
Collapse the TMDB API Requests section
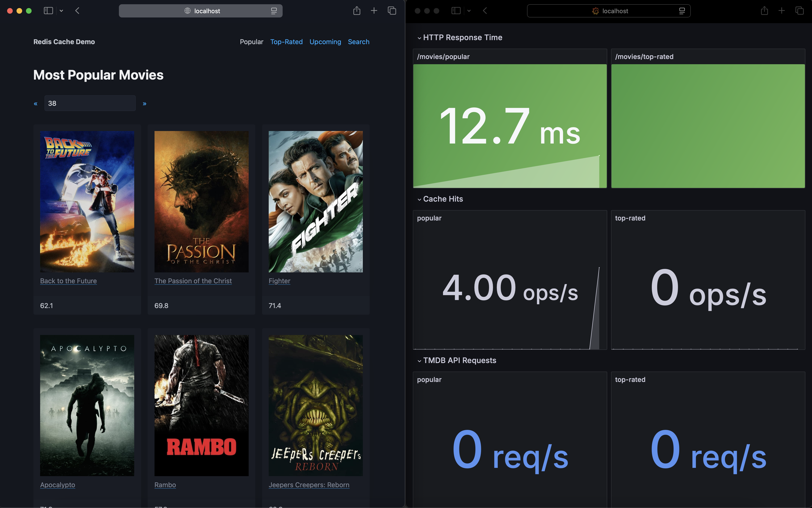(x=419, y=360)
